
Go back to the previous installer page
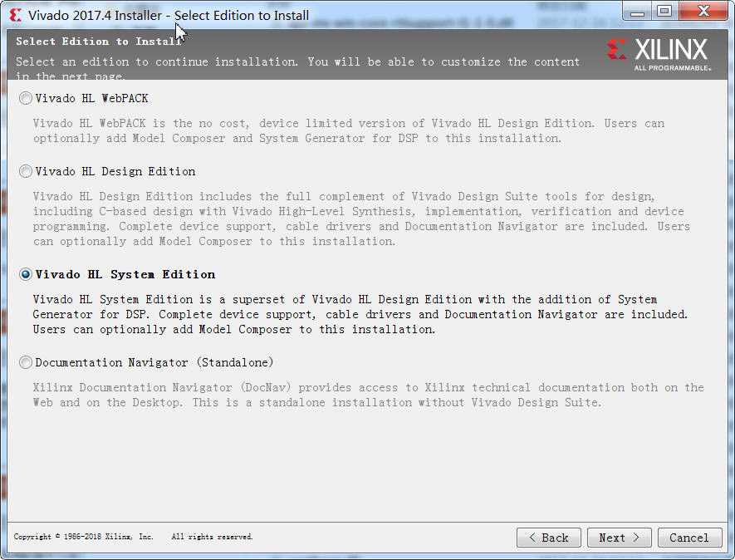(548, 538)
